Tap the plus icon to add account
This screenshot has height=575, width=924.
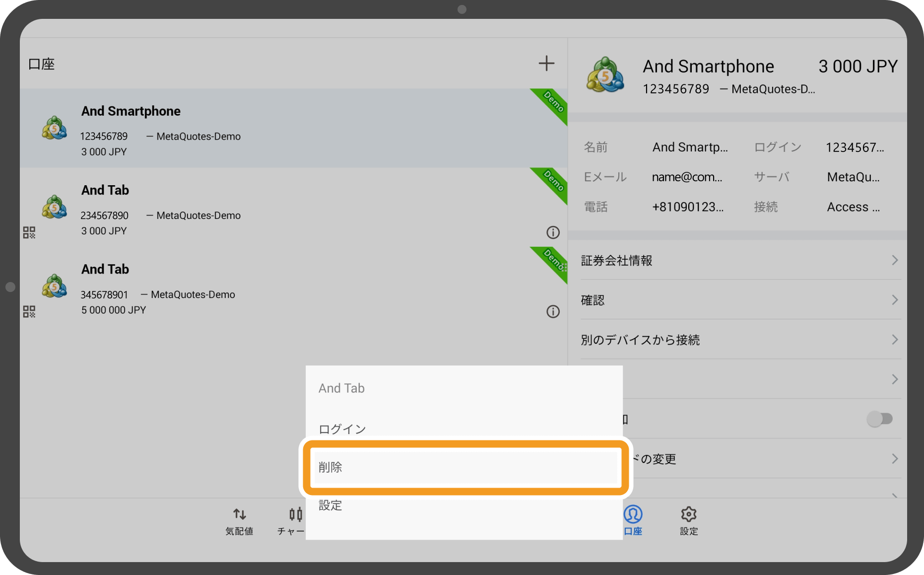click(546, 64)
